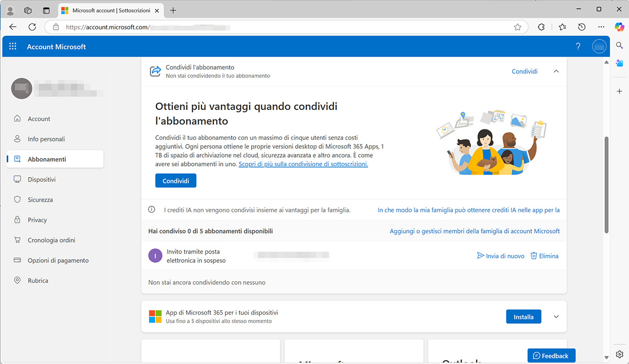Add this page to favorites with star icon
The width and height of the screenshot is (629, 364).
pos(518,27)
